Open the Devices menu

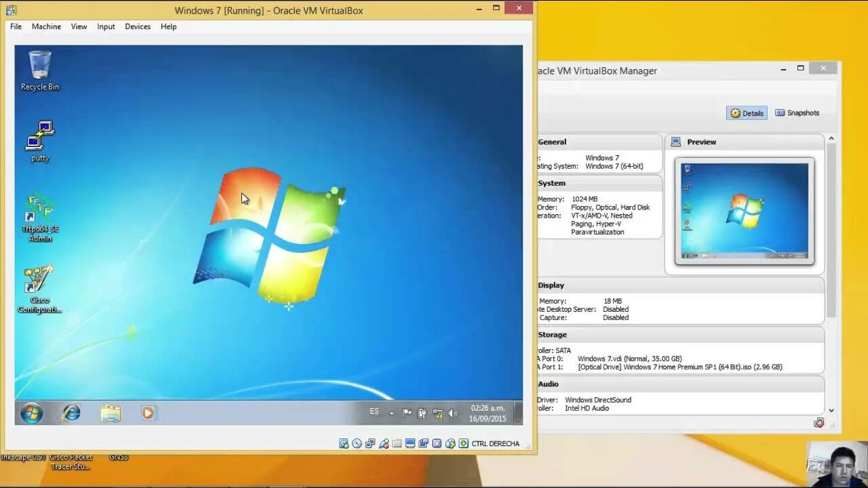pos(138,26)
